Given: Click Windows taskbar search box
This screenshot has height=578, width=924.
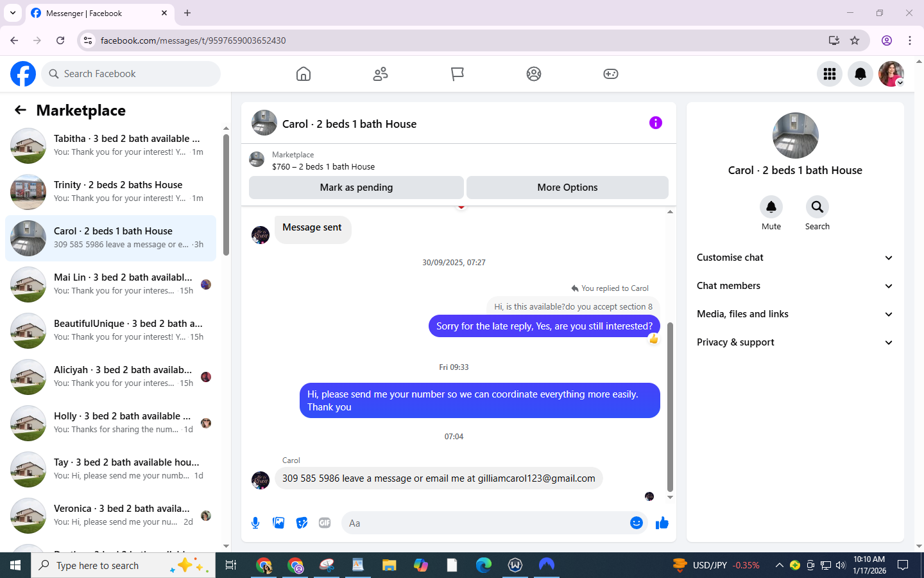Looking at the screenshot, I should tap(123, 565).
